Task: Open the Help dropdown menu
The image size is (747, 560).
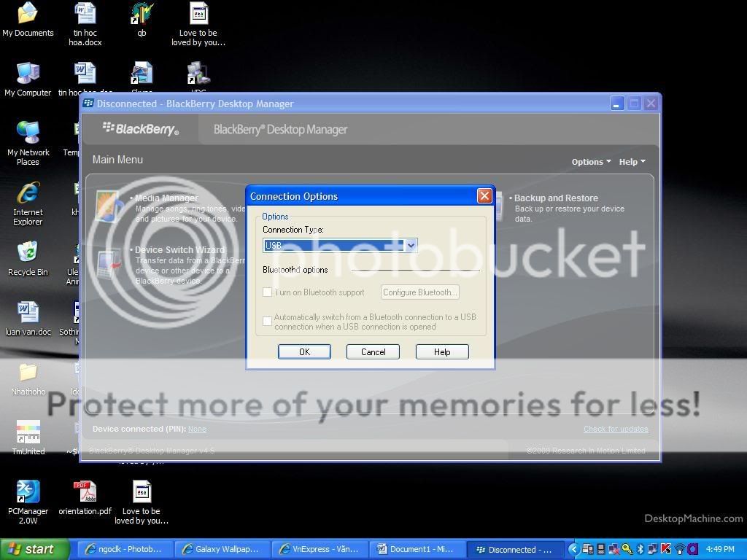Action: click(x=632, y=162)
